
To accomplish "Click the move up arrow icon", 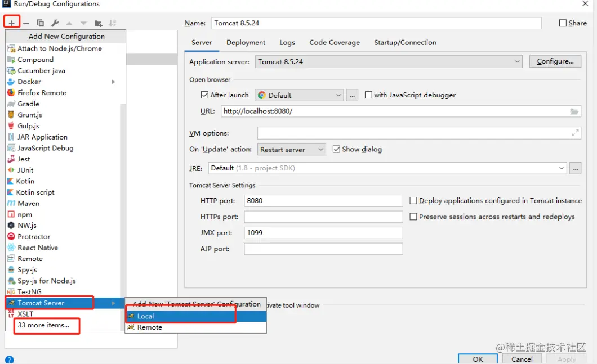I will click(x=69, y=23).
